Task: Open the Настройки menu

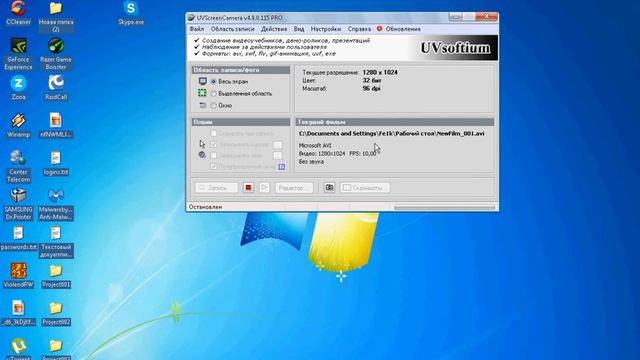Action: tap(325, 29)
